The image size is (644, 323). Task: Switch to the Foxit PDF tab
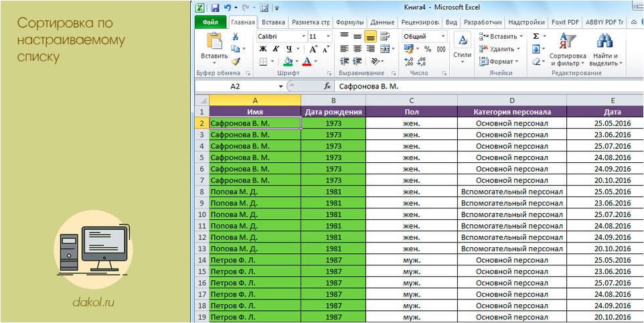[565, 22]
